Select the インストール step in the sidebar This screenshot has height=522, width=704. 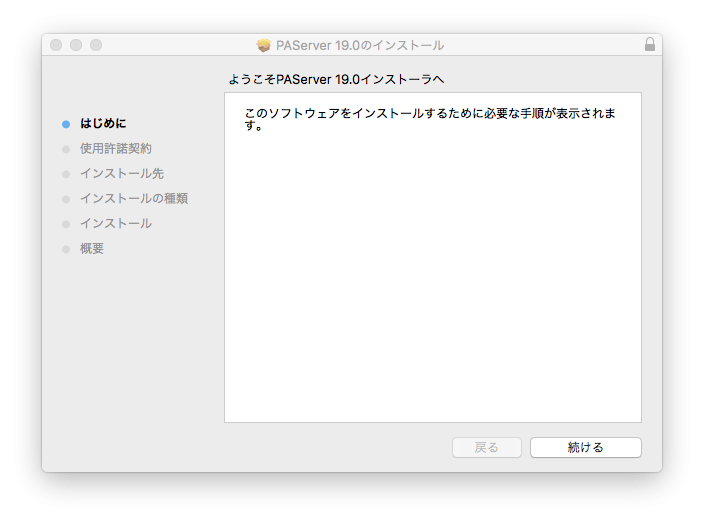(x=116, y=224)
